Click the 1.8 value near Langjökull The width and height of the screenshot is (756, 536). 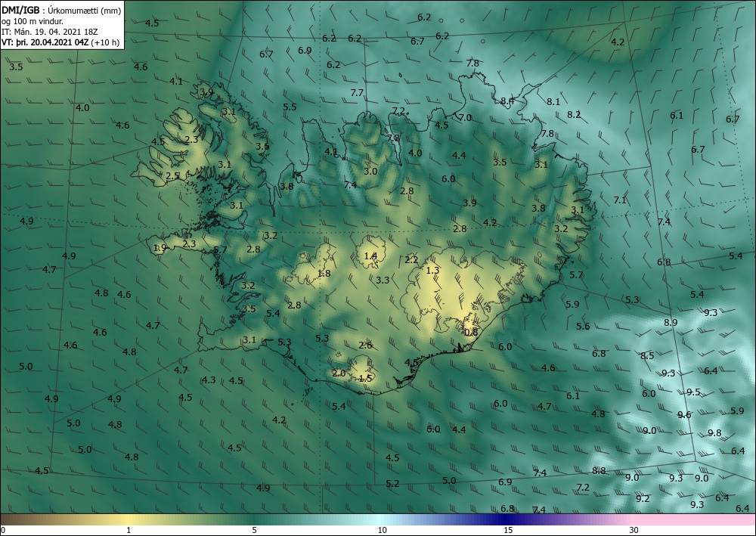click(x=324, y=274)
